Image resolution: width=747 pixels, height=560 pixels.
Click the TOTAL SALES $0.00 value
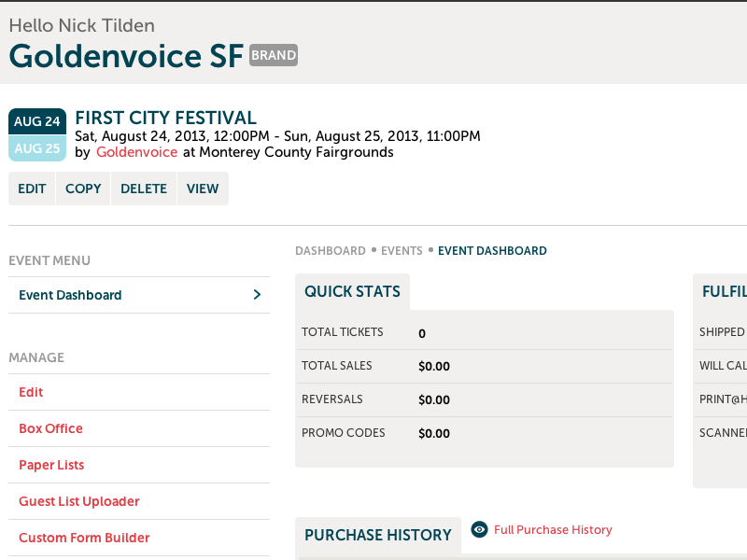point(434,366)
